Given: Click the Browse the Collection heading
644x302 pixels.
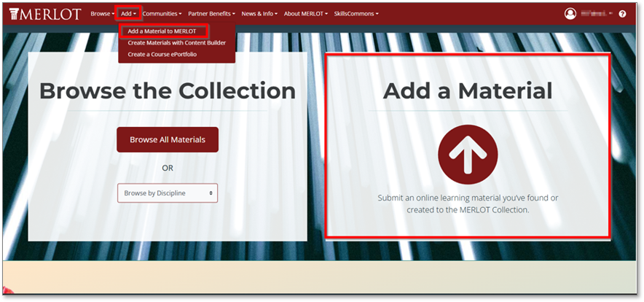Looking at the screenshot, I should coord(167,90).
